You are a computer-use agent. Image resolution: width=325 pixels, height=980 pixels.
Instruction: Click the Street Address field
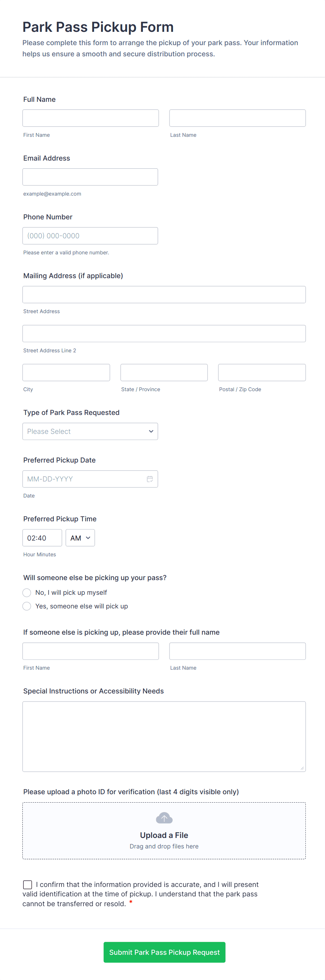coord(164,295)
